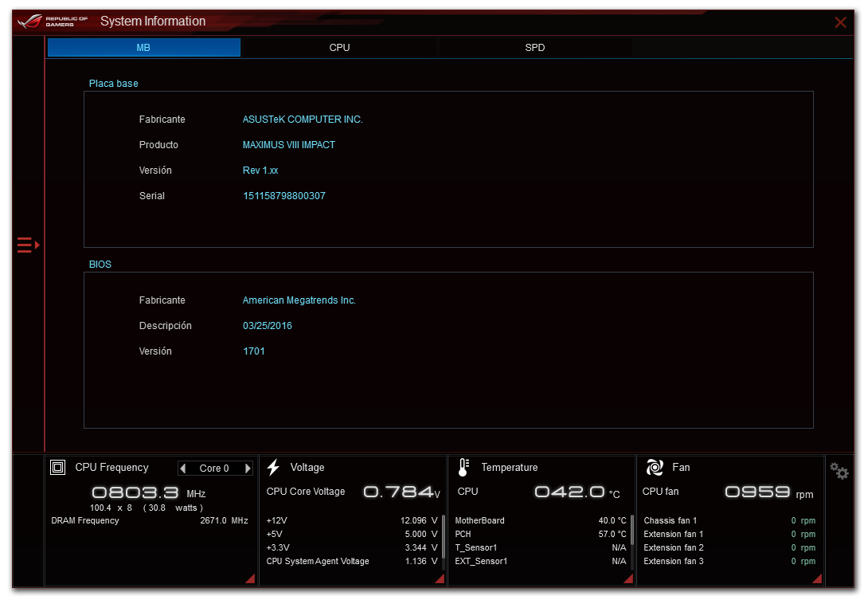The image size is (868, 600).
Task: Click ASUSTeK COMPUTER INC. manufacturer value
Action: (303, 120)
